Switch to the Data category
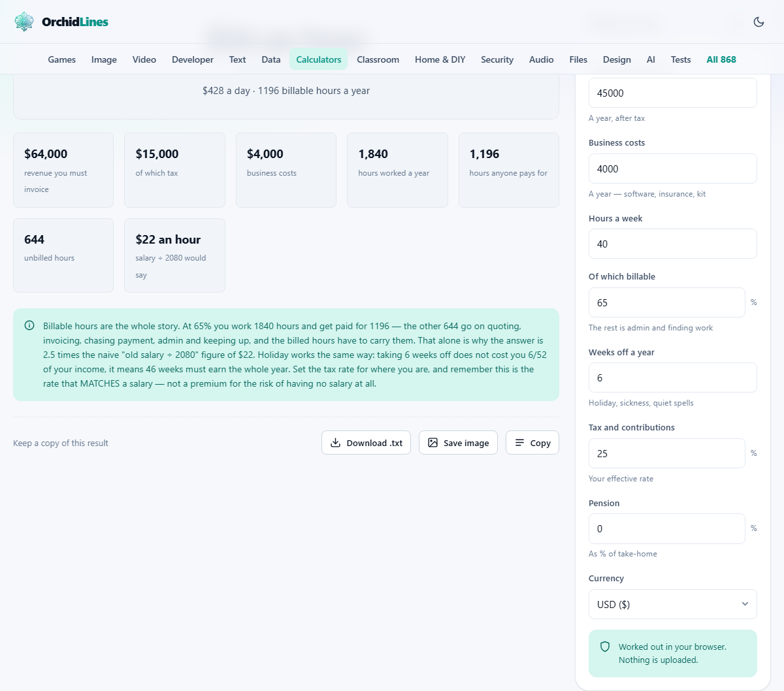The height and width of the screenshot is (691, 784). [271, 59]
